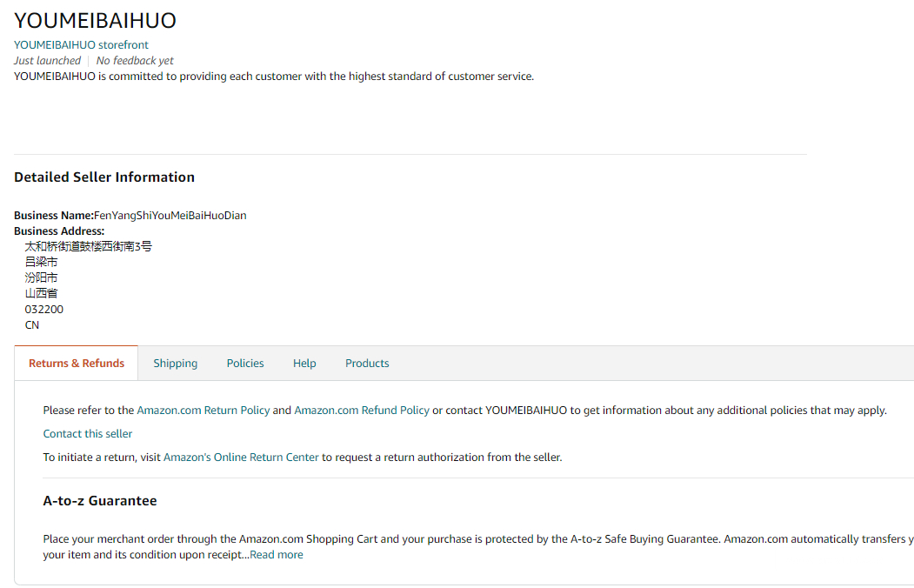Screen dimensions: 914x588
Task: Click the business name FenYangShiYouMeiBaiHuoDian
Action: pyautogui.click(x=170, y=215)
